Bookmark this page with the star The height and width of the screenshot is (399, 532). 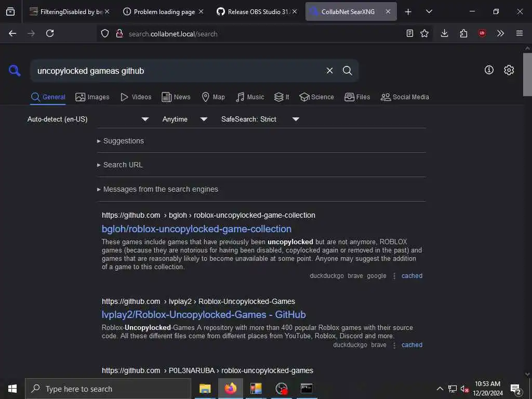(x=424, y=33)
